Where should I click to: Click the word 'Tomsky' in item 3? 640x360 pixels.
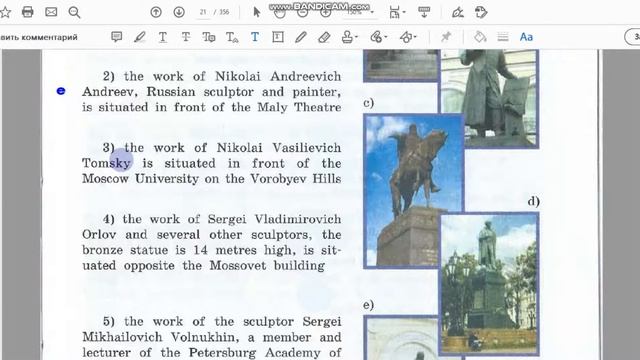tap(106, 163)
